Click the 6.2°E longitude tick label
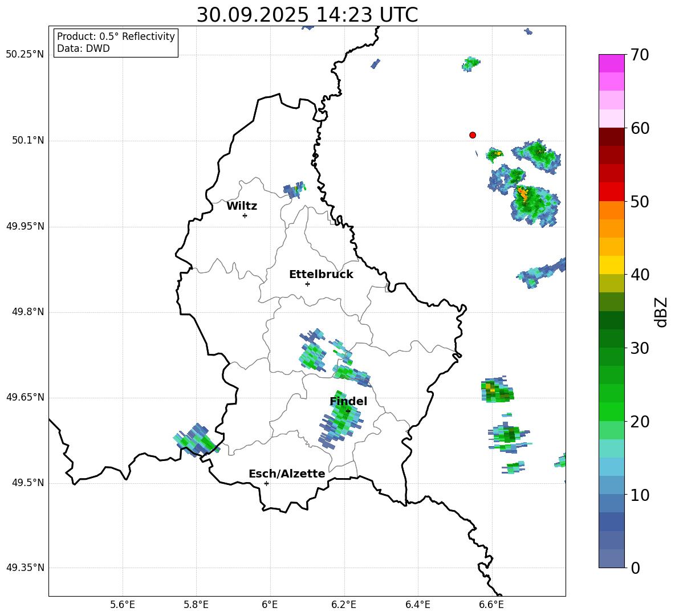 tap(344, 605)
